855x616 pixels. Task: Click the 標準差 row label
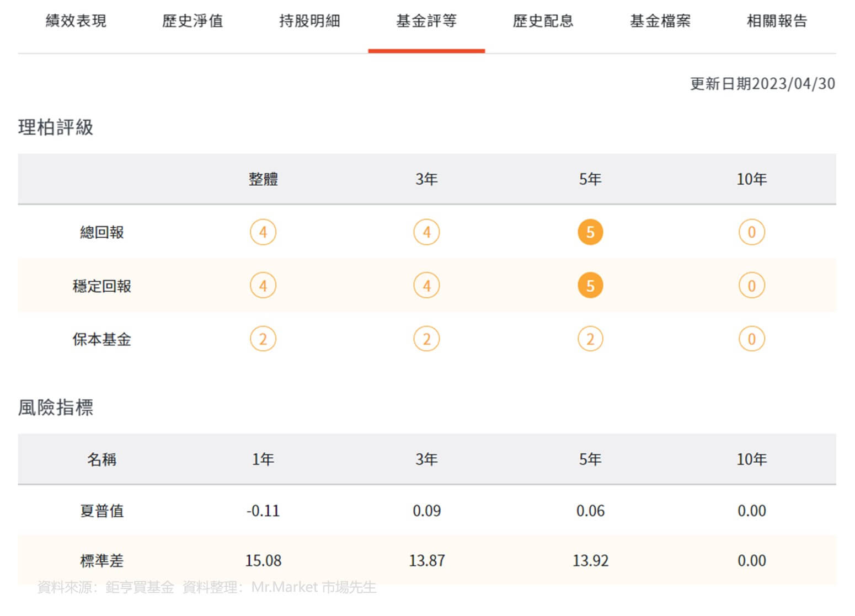tap(102, 561)
